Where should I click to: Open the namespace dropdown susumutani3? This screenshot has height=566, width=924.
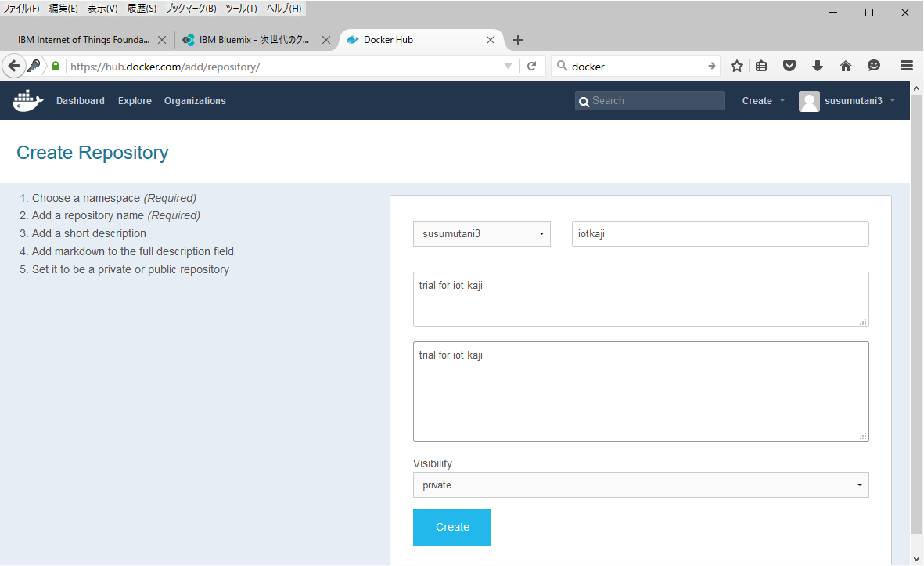tap(481, 233)
